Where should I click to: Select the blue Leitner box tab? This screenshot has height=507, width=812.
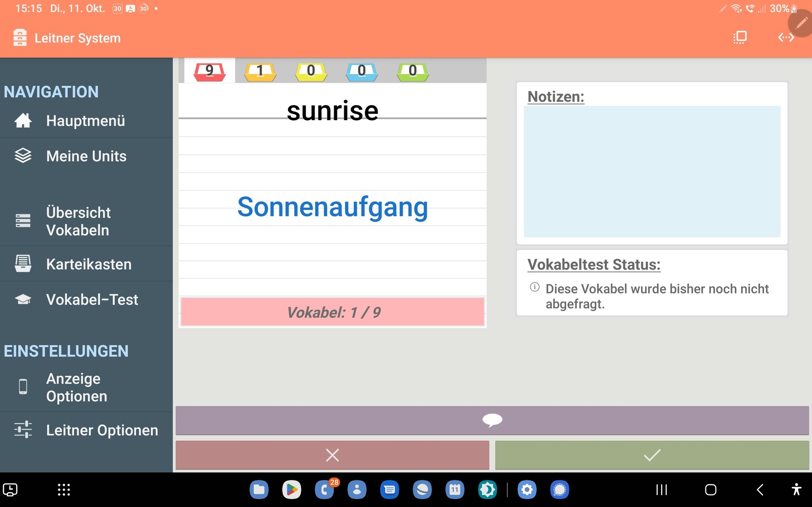pyautogui.click(x=362, y=71)
